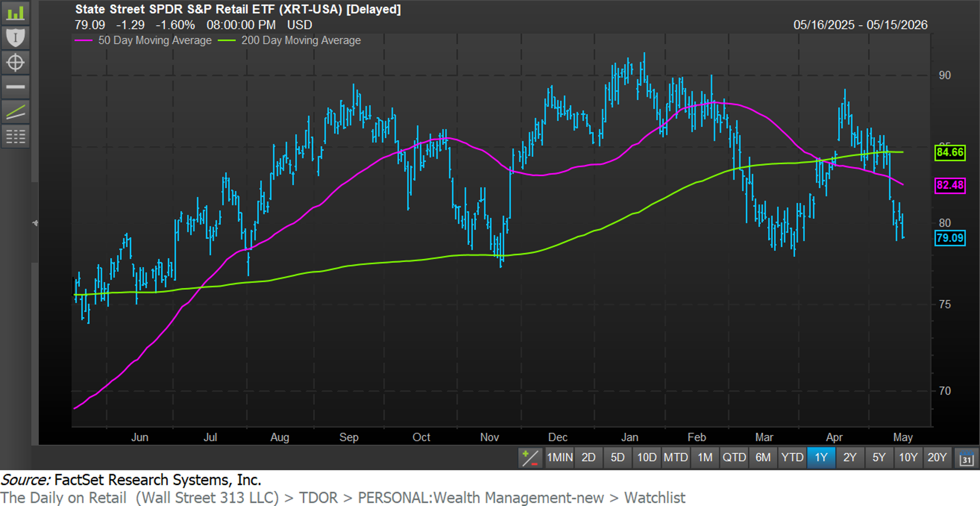Open the calendar date picker icon
This screenshot has width=980, height=506.
click(x=966, y=458)
